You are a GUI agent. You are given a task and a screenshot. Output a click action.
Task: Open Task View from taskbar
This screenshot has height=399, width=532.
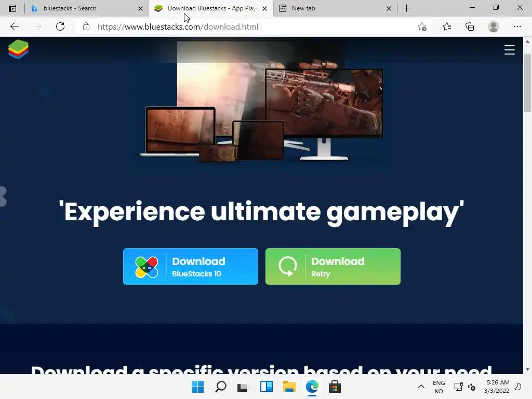coord(243,387)
